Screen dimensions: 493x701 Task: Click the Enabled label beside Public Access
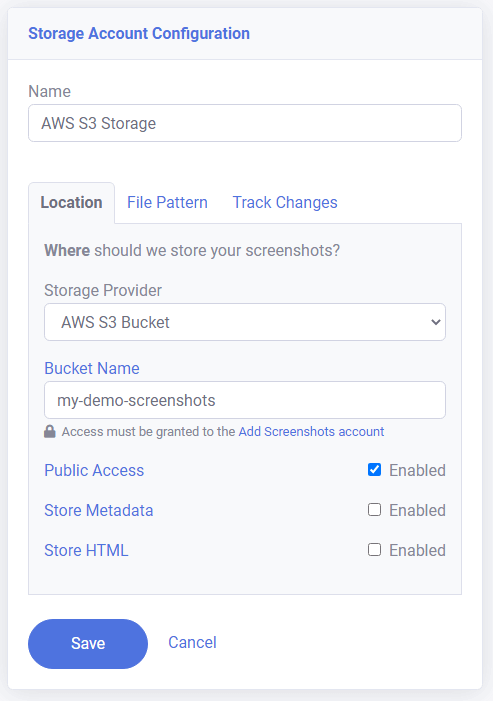[x=417, y=470]
